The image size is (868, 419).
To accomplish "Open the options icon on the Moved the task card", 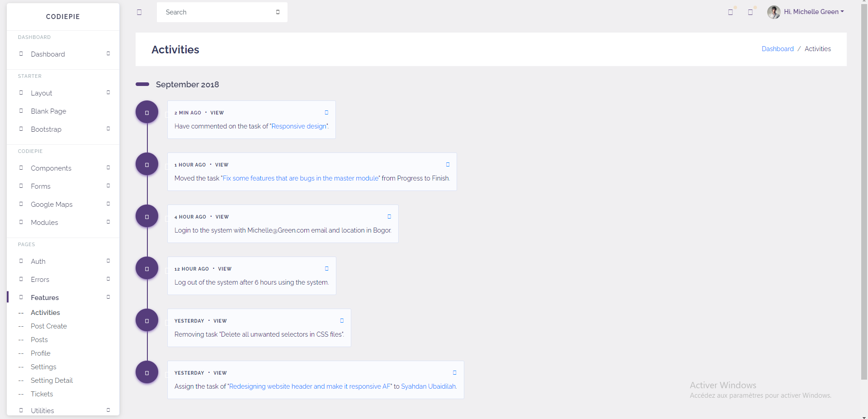I will (448, 164).
